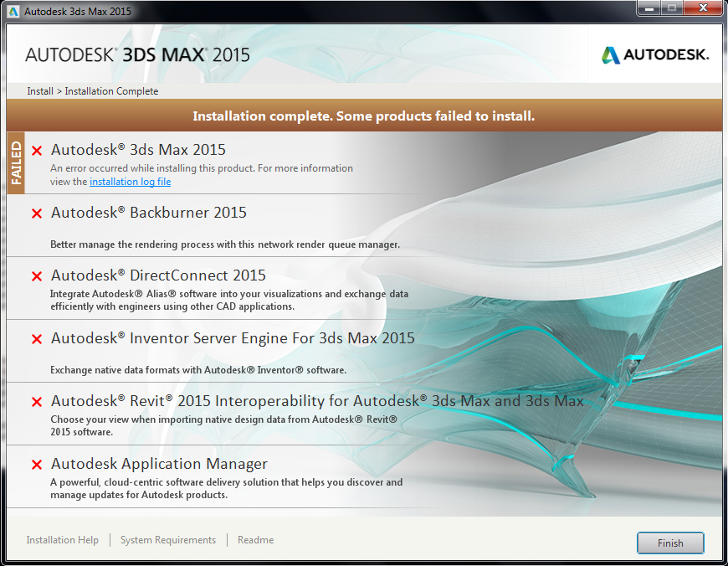This screenshot has height=566, width=728.
Task: Open the Readme link
Action: 255,540
